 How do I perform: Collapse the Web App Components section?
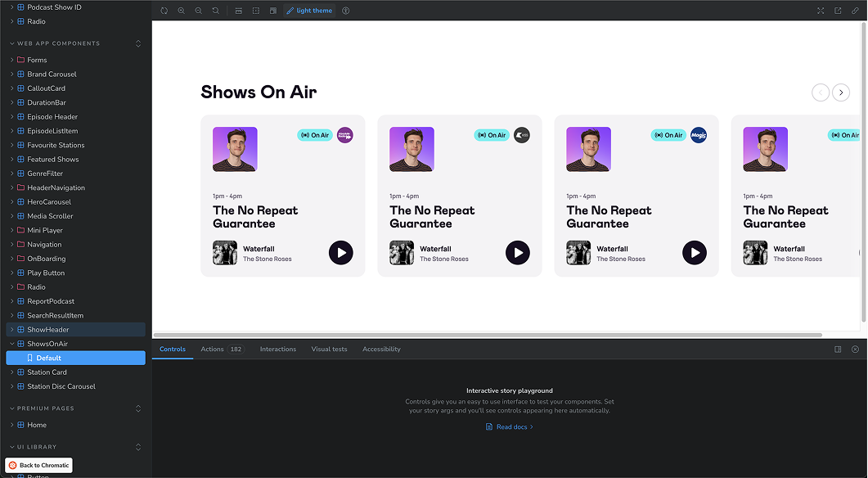[137, 43]
